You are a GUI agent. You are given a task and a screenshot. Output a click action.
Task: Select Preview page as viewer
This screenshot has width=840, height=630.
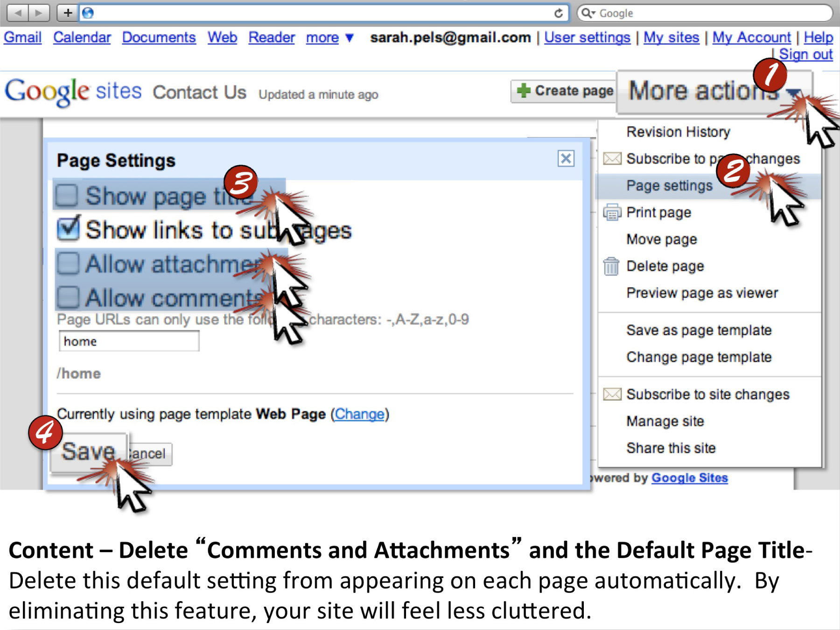click(x=702, y=293)
